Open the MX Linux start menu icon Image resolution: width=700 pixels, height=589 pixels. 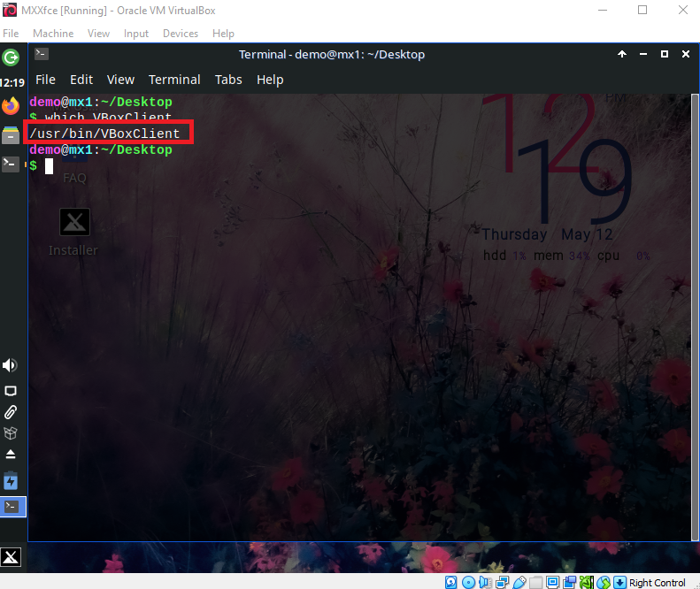[x=11, y=557]
